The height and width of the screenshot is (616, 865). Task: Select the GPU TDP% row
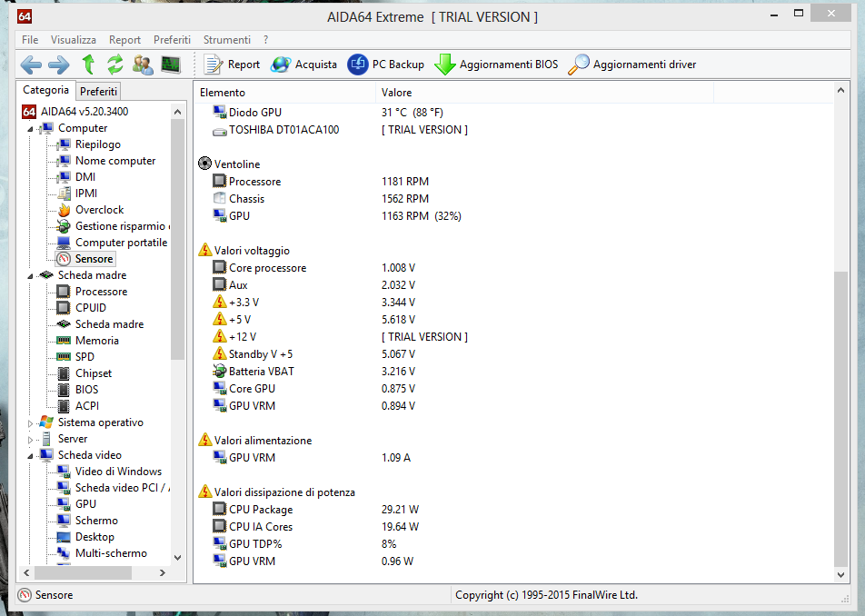pyautogui.click(x=513, y=543)
